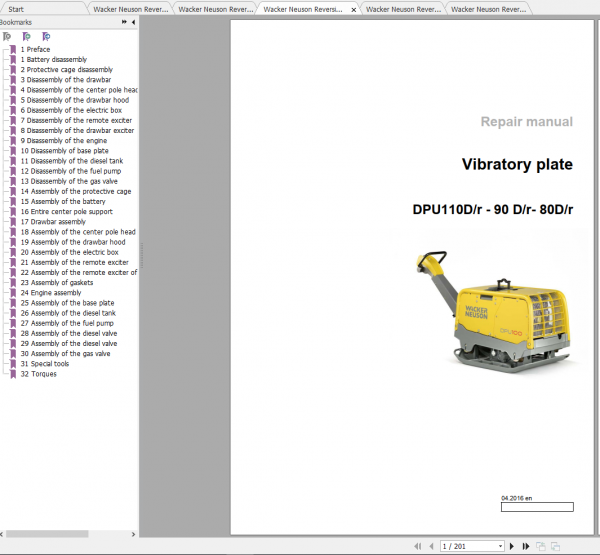600x555 pixels.
Task: Click the vibratory plate machine image
Action: click(493, 311)
